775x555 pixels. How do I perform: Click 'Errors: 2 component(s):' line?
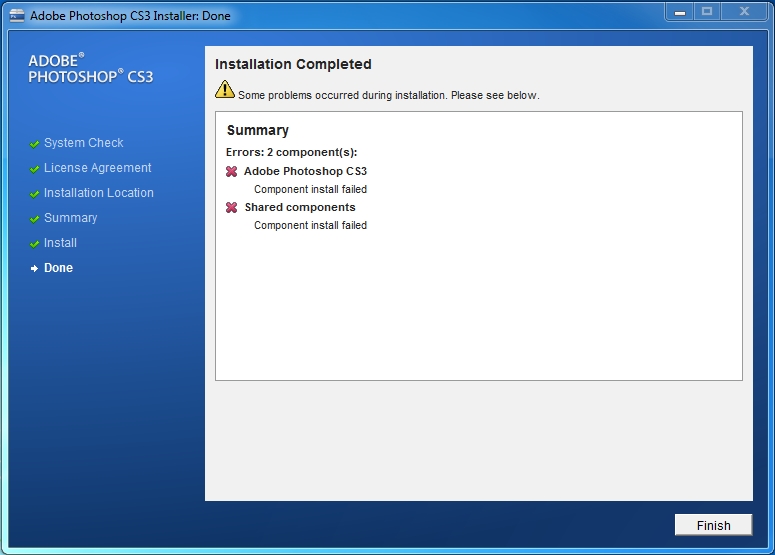pos(292,152)
